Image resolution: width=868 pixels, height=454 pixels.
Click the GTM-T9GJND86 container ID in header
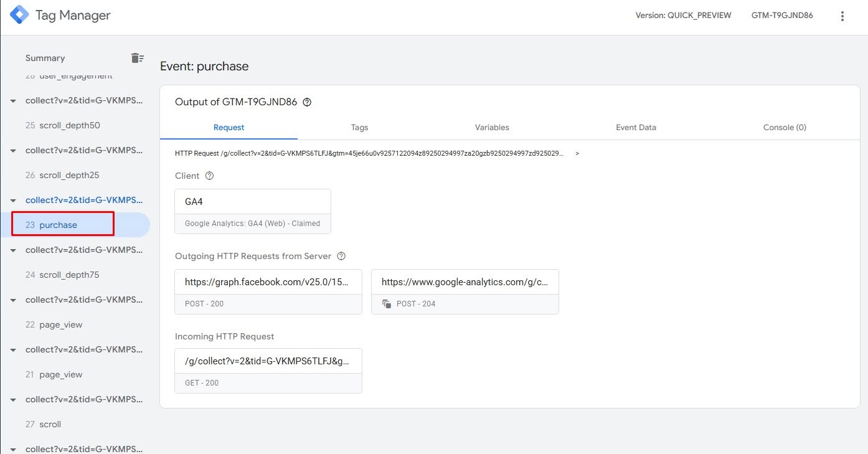782,16
